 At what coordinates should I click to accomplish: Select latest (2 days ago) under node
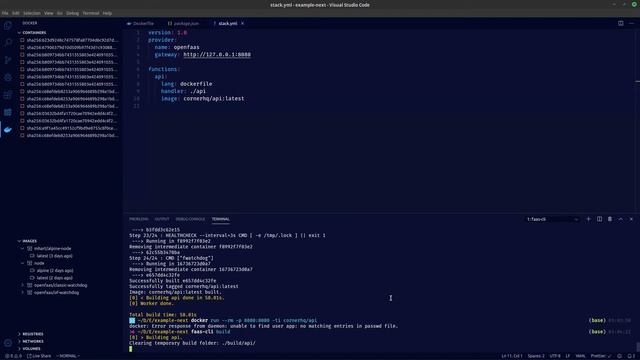point(54,278)
